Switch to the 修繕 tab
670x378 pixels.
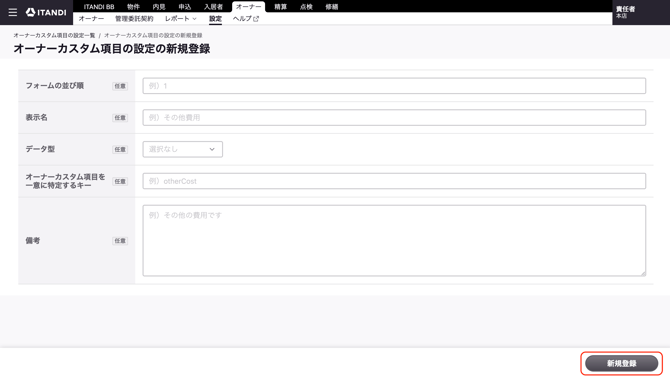(332, 7)
